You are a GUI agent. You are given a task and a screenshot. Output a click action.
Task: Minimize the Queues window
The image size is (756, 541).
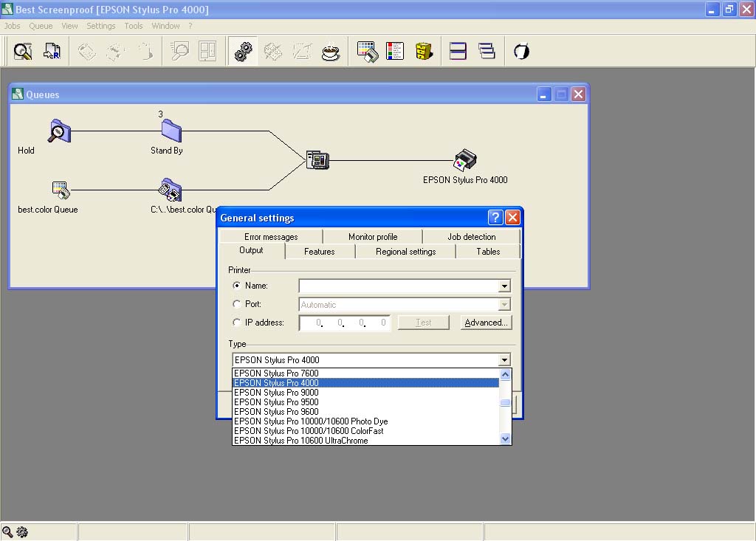coord(544,94)
